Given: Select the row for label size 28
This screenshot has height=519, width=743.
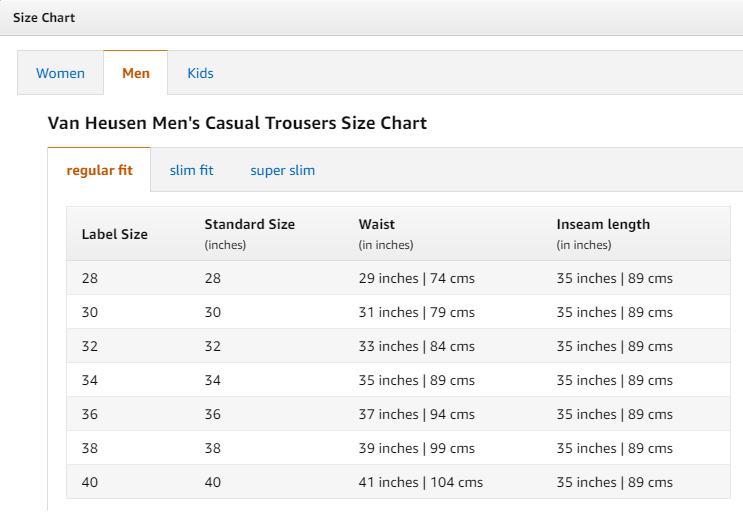Looking at the screenshot, I should (399, 278).
